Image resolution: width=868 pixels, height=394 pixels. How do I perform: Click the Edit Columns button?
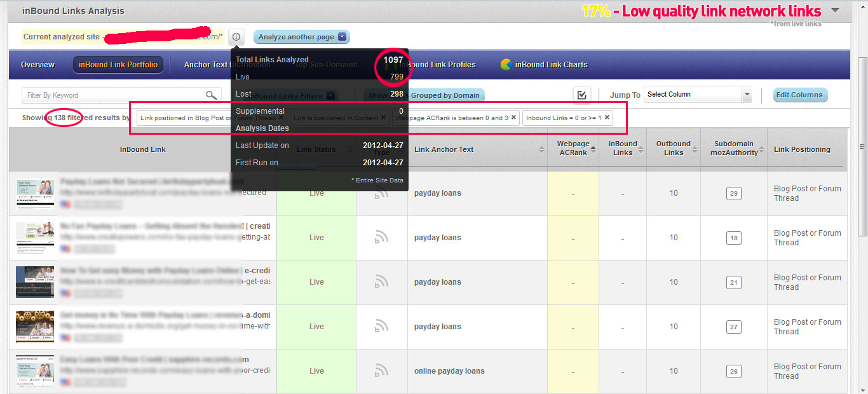(800, 93)
